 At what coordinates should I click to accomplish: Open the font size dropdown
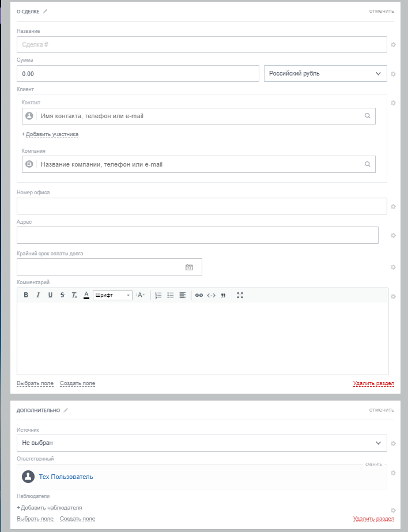coord(141,295)
